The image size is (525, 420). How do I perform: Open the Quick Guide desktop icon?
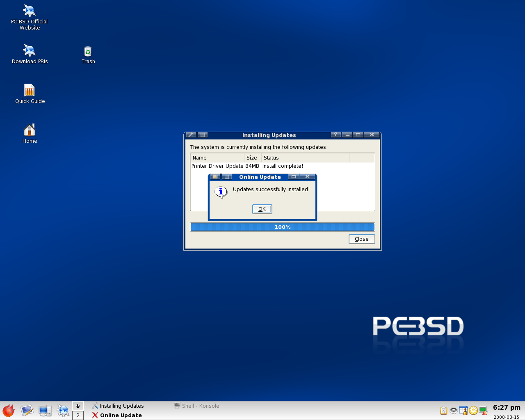pyautogui.click(x=30, y=94)
